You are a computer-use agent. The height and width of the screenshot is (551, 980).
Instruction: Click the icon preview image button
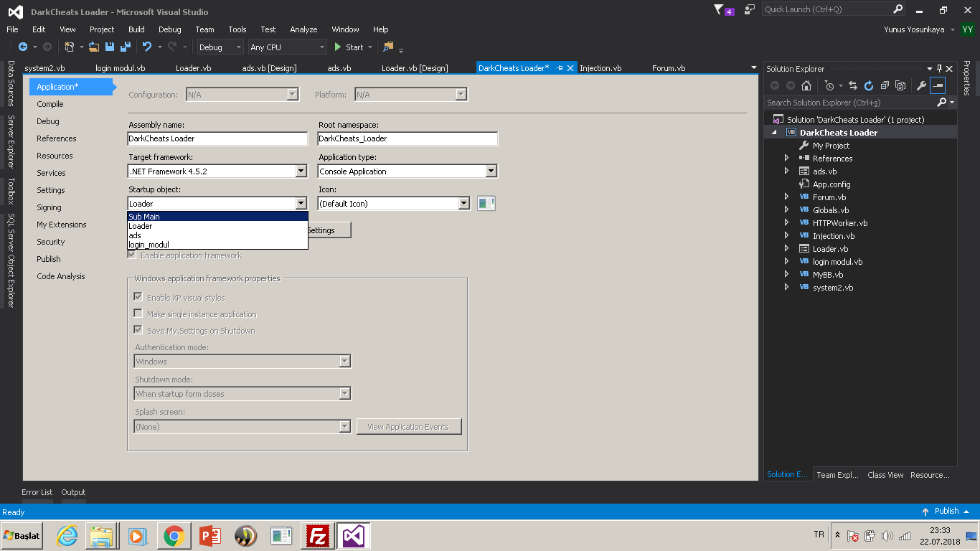coord(486,204)
